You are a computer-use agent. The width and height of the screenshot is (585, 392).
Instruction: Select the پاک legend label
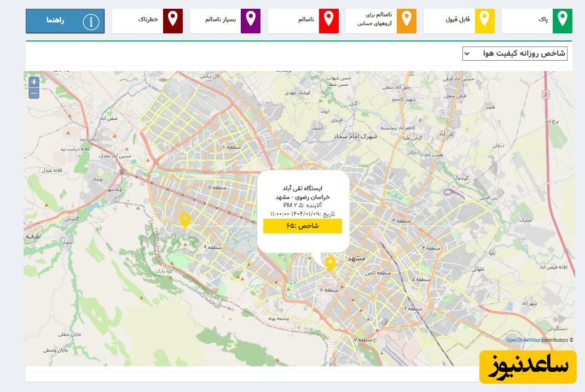543,20
